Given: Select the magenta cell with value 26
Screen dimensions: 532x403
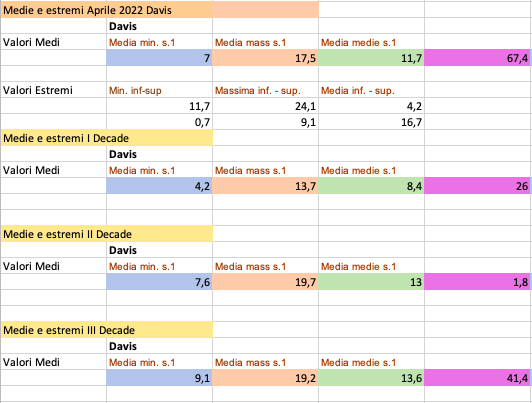Looking at the screenshot, I should coord(477,186).
